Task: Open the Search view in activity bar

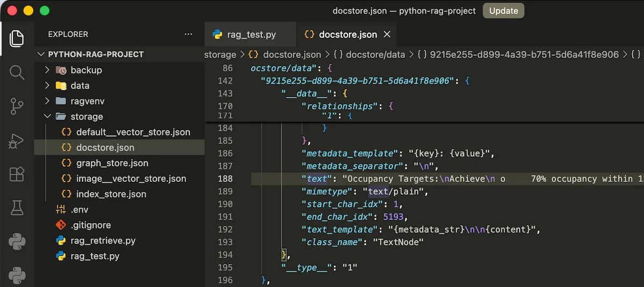Action: [x=17, y=72]
